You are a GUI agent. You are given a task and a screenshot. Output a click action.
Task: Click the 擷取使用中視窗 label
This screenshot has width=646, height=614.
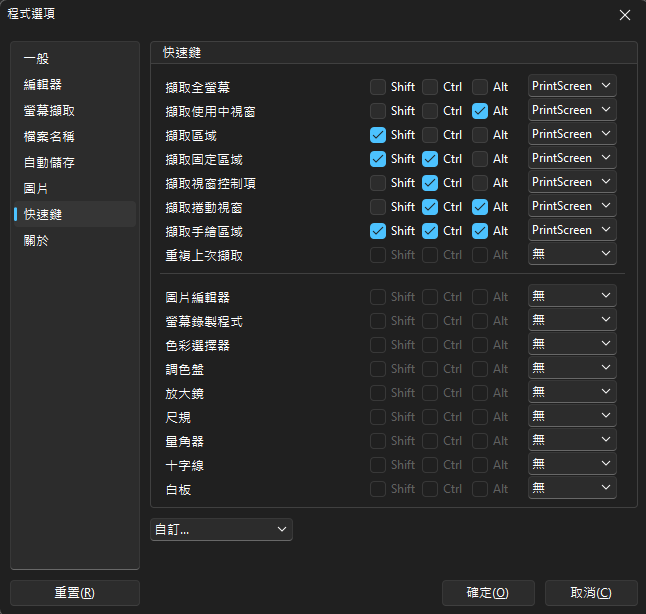pyautogui.click(x=211, y=111)
